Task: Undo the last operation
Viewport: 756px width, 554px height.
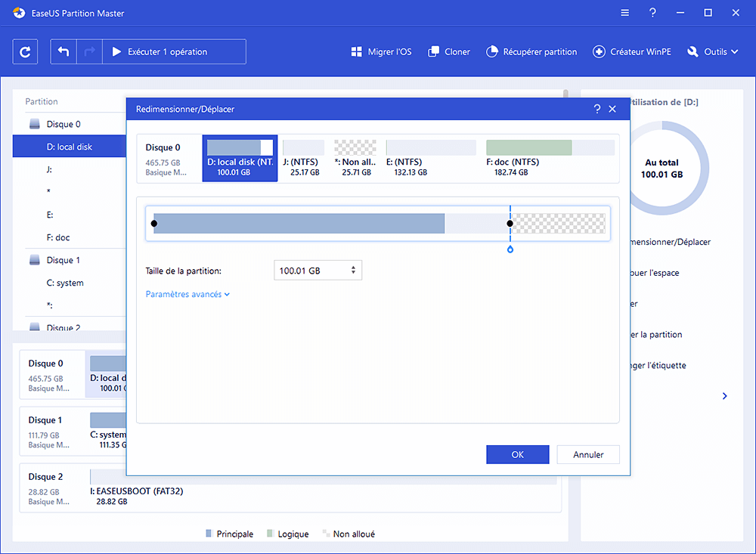Action: click(64, 51)
